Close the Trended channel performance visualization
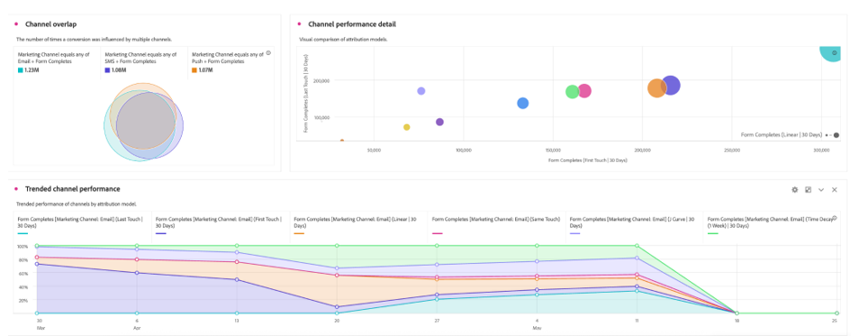Viewport: 868px width, 336px height. click(x=834, y=190)
